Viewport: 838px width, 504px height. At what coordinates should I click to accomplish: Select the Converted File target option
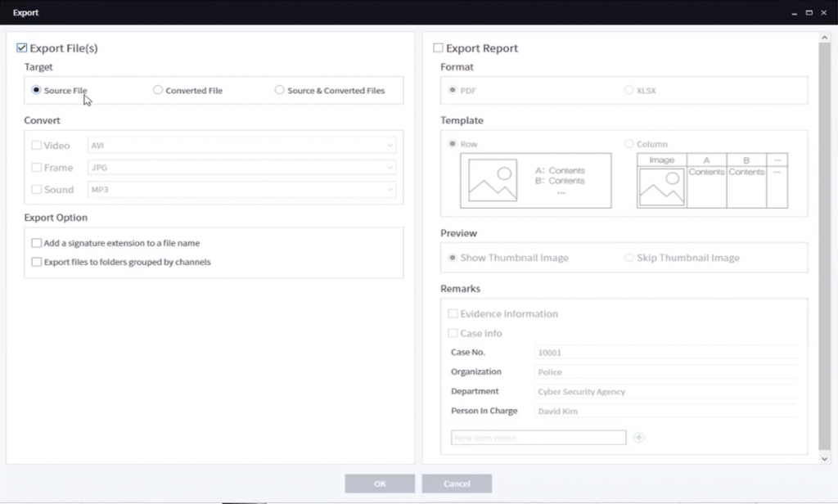point(157,90)
